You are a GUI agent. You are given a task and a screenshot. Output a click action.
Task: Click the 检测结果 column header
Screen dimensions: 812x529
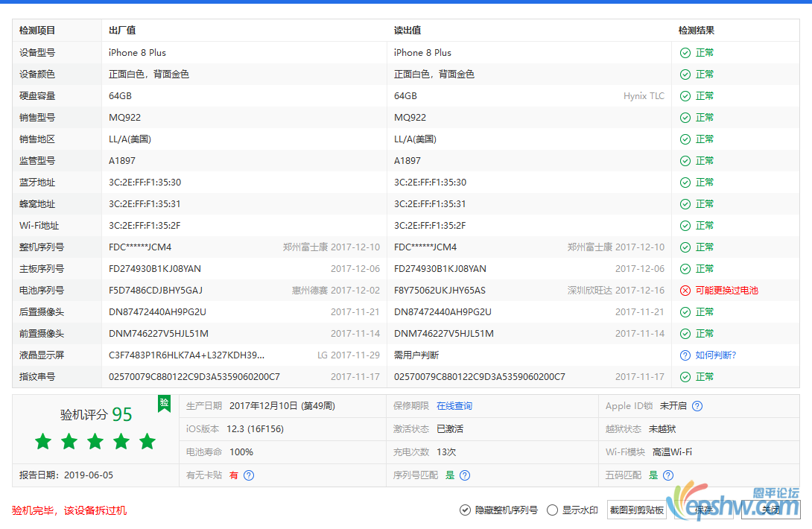tap(697, 31)
